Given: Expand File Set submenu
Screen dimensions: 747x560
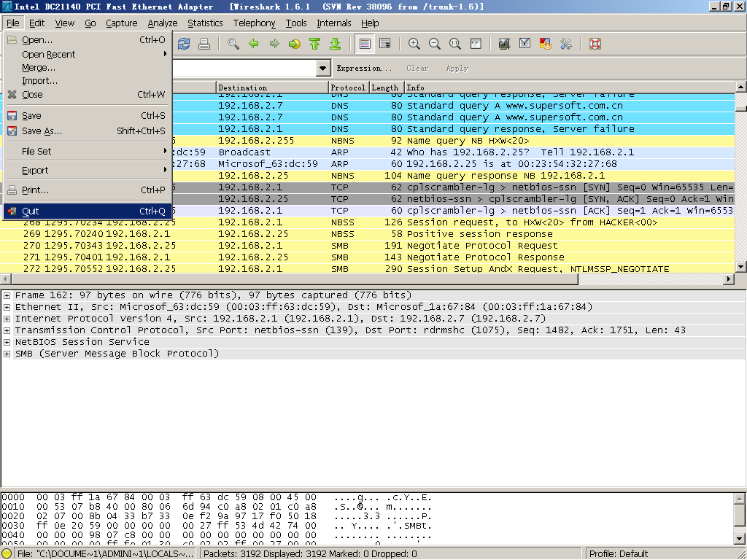Looking at the screenshot, I should pyautogui.click(x=88, y=152).
